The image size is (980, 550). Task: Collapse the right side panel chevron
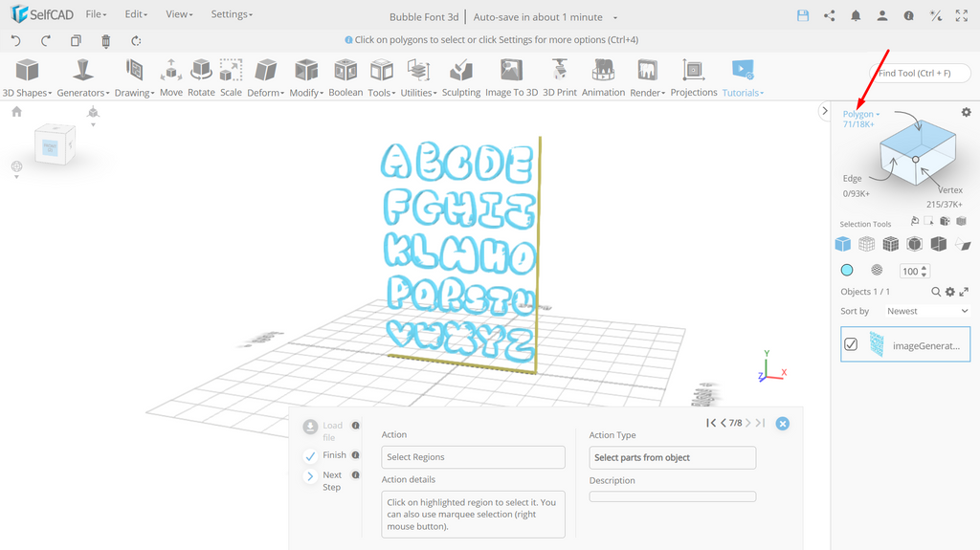(x=824, y=111)
